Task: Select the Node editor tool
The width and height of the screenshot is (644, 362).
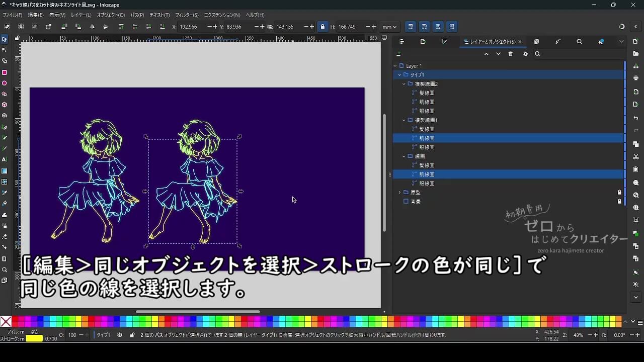Action: (x=6, y=50)
